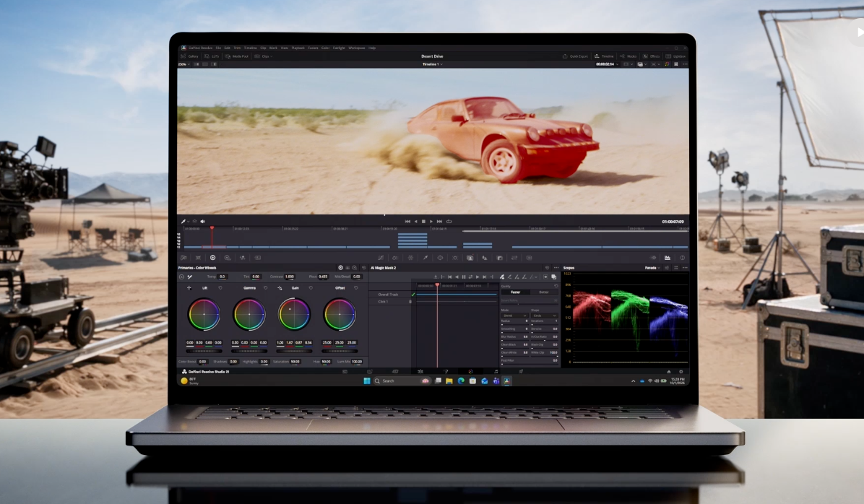
Task: Reset the Lift color wheel
Action: [220, 288]
